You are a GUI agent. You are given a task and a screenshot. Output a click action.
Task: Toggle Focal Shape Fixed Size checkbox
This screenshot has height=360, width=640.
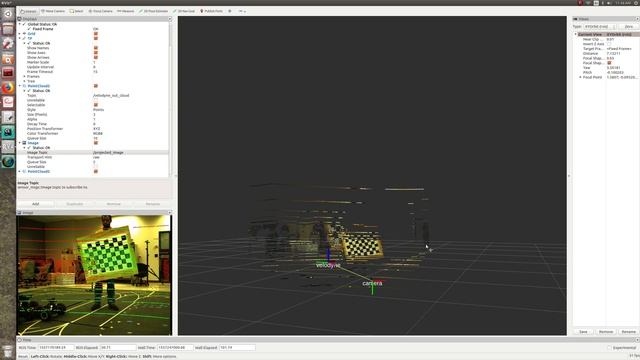[x=609, y=63]
